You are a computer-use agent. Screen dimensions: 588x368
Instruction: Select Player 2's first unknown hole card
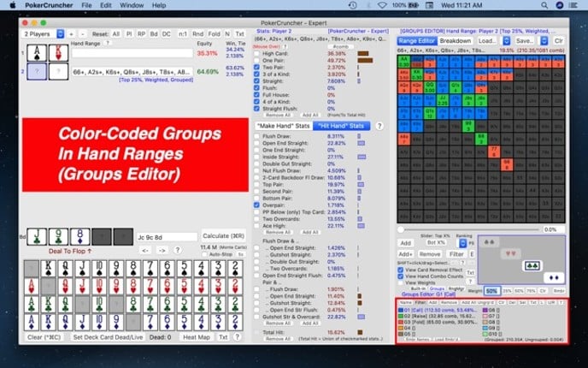37,71
